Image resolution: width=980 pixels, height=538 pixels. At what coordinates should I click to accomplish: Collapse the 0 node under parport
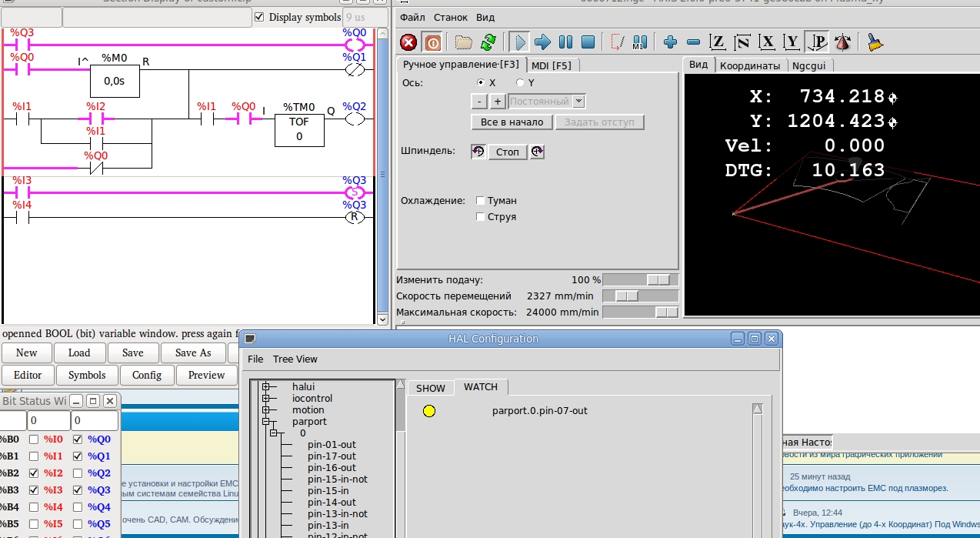(274, 433)
